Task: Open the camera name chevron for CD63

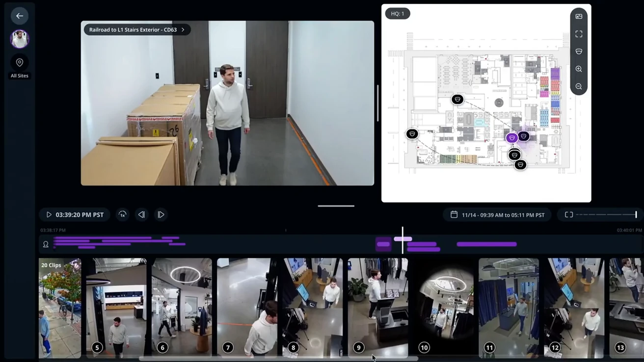Action: (183, 30)
